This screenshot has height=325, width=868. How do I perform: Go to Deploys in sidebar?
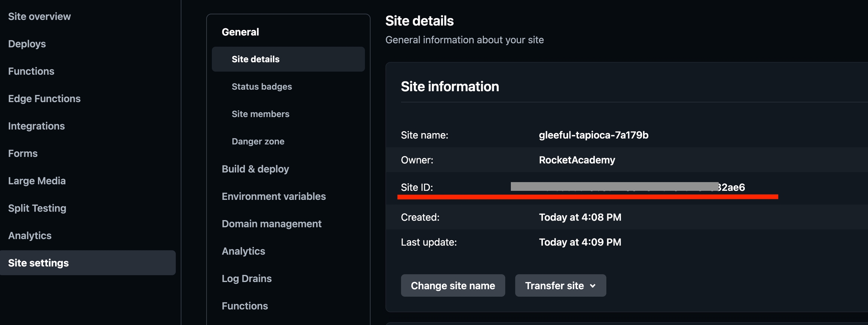(27, 44)
